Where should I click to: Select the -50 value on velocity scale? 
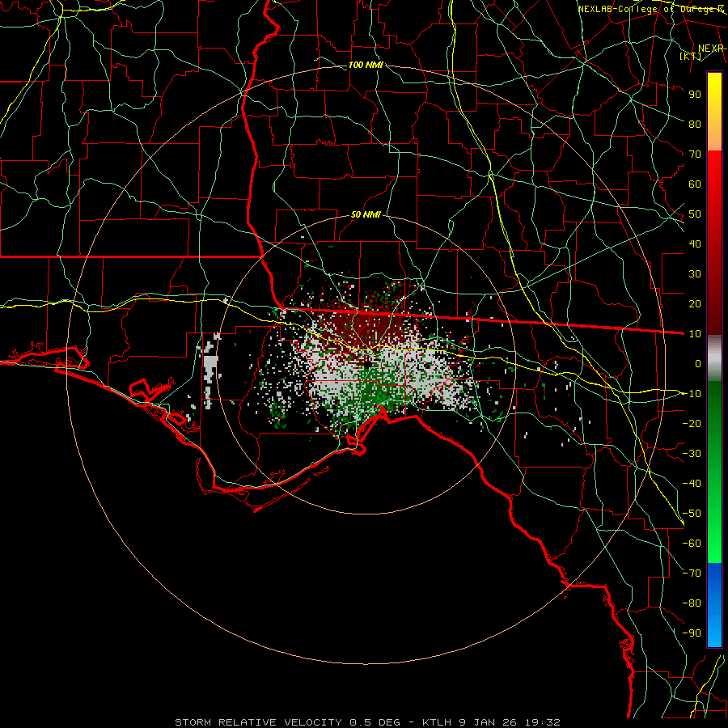(x=692, y=514)
